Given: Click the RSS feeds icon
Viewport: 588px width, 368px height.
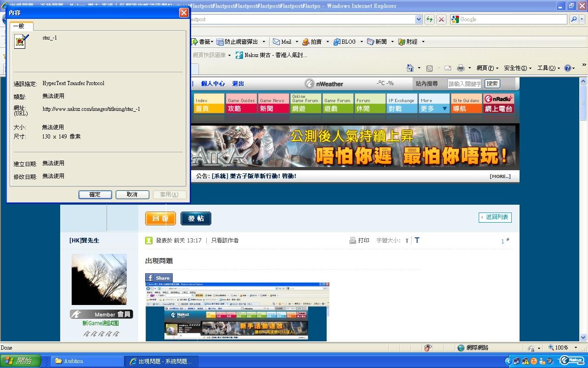Looking at the screenshot, I should 430,68.
